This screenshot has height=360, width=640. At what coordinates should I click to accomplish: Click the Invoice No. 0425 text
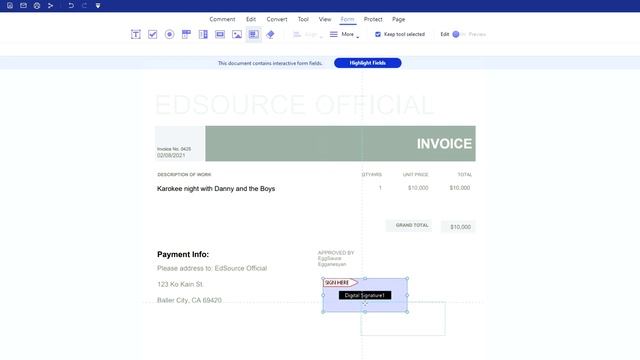174,149
